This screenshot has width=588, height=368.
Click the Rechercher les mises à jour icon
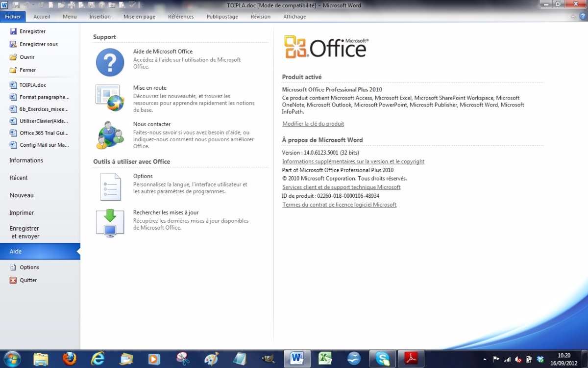click(x=110, y=223)
